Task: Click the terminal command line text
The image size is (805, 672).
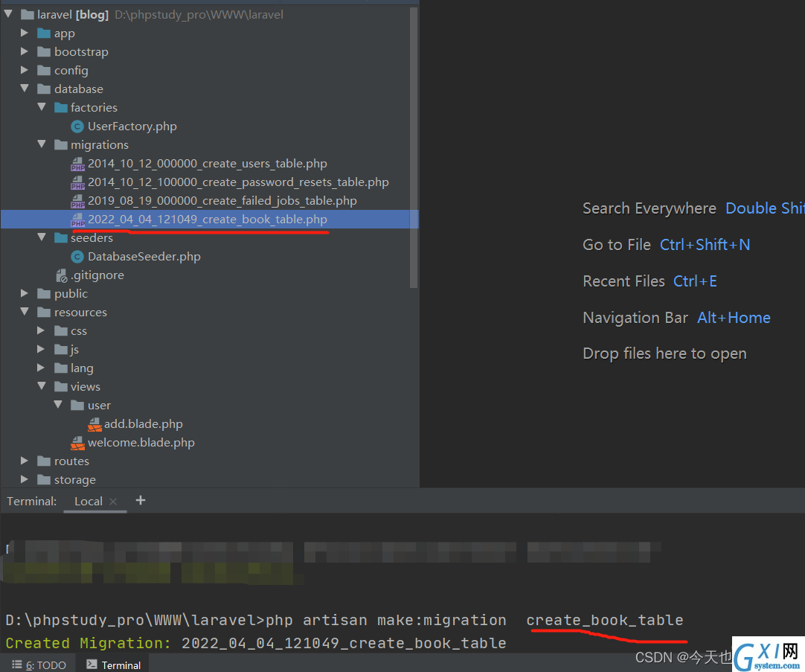Action: 344,620
